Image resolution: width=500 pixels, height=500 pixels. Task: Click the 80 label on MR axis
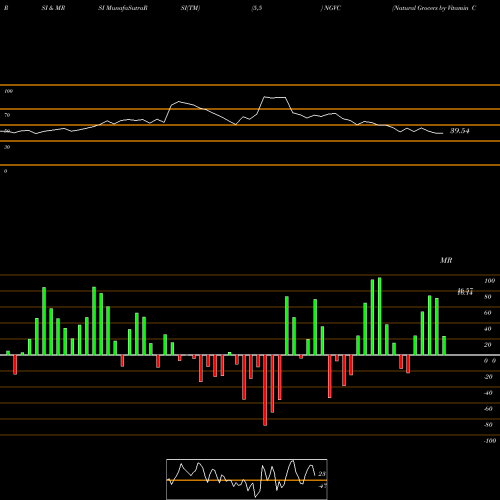click(488, 297)
